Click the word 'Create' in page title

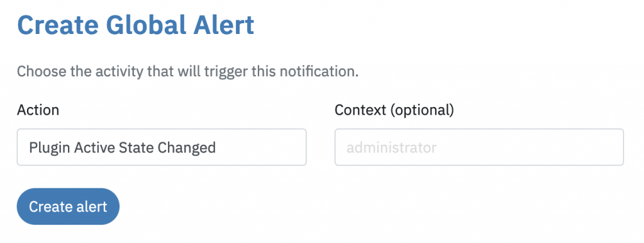pyautogui.click(x=57, y=25)
